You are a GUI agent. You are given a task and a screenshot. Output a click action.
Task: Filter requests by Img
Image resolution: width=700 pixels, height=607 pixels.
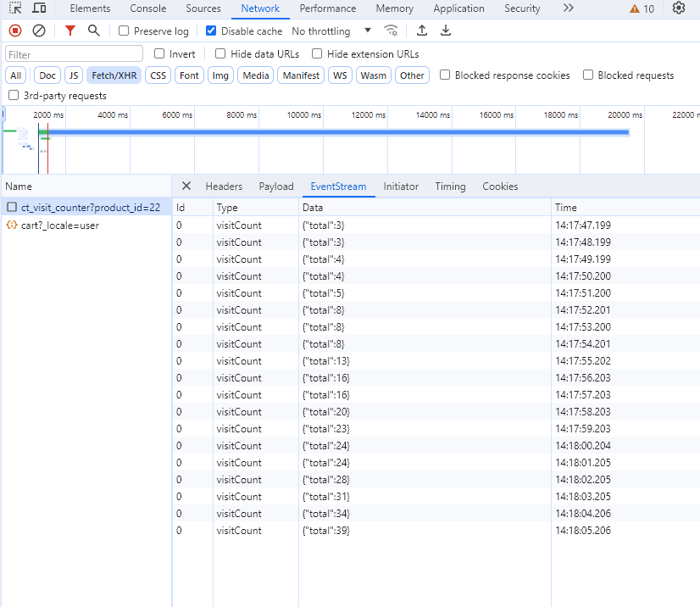[x=220, y=75]
